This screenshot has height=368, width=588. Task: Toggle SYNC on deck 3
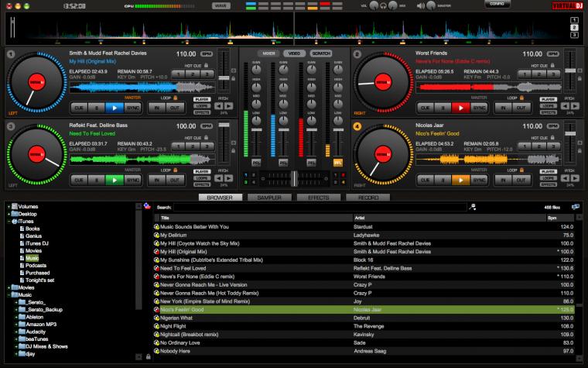pos(133,181)
